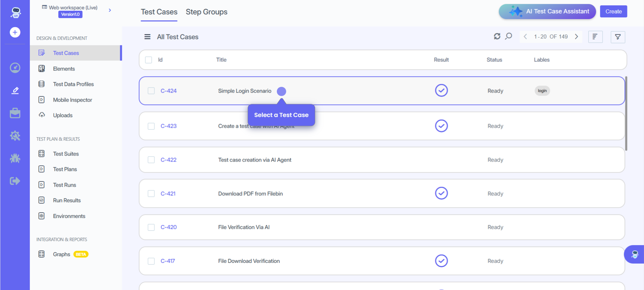Select the checkbox for C-422
Viewport: 644px width, 290px height.
151,160
